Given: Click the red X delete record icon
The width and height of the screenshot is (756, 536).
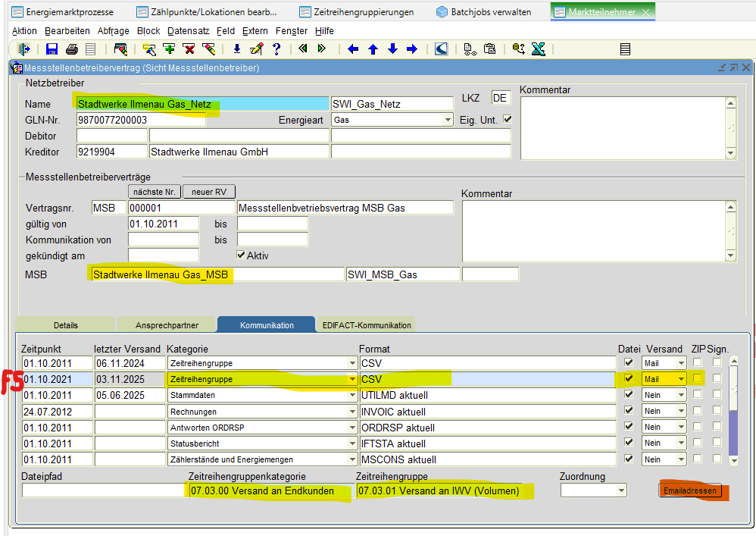Looking at the screenshot, I should click(x=189, y=49).
